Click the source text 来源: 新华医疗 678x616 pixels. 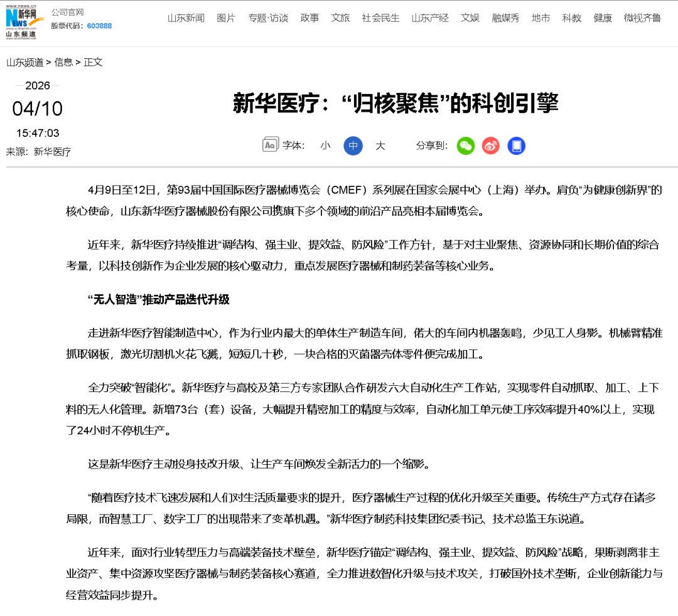38,152
